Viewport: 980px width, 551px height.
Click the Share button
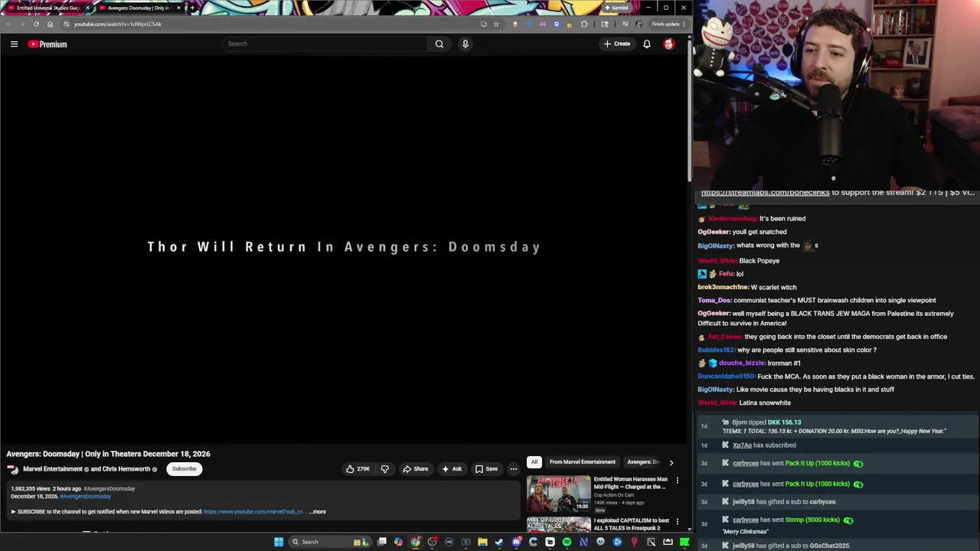416,469
